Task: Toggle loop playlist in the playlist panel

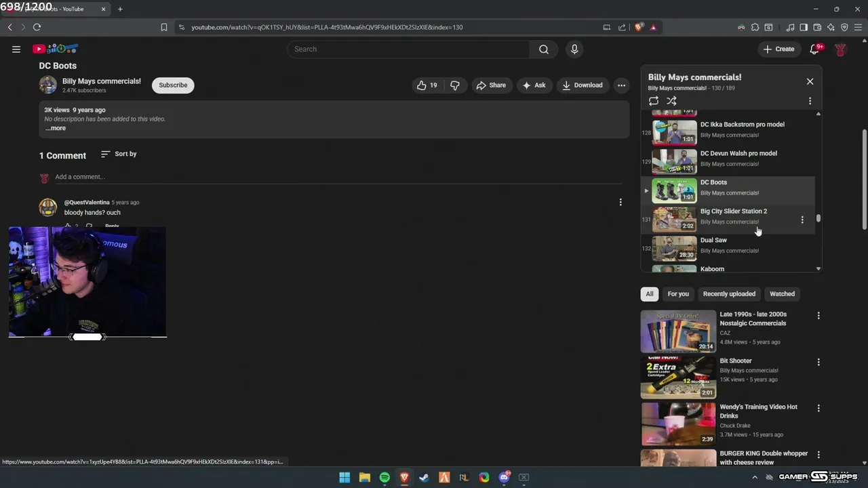Action: click(x=654, y=101)
